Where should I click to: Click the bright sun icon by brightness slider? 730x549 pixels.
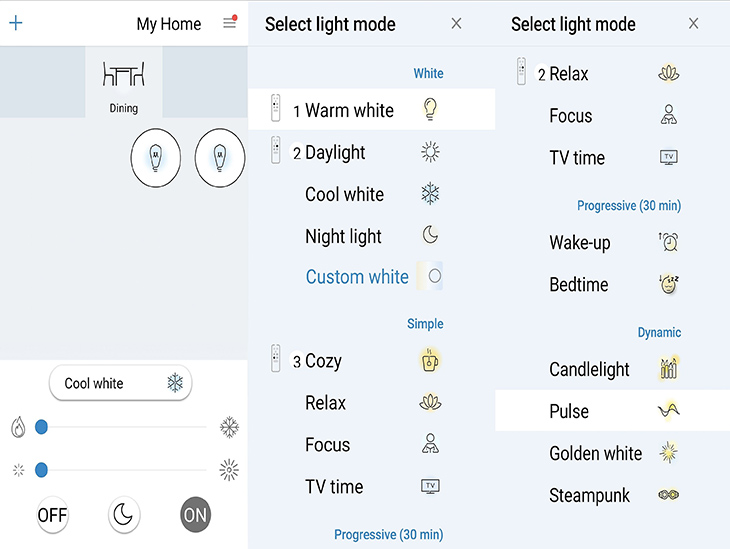229,470
